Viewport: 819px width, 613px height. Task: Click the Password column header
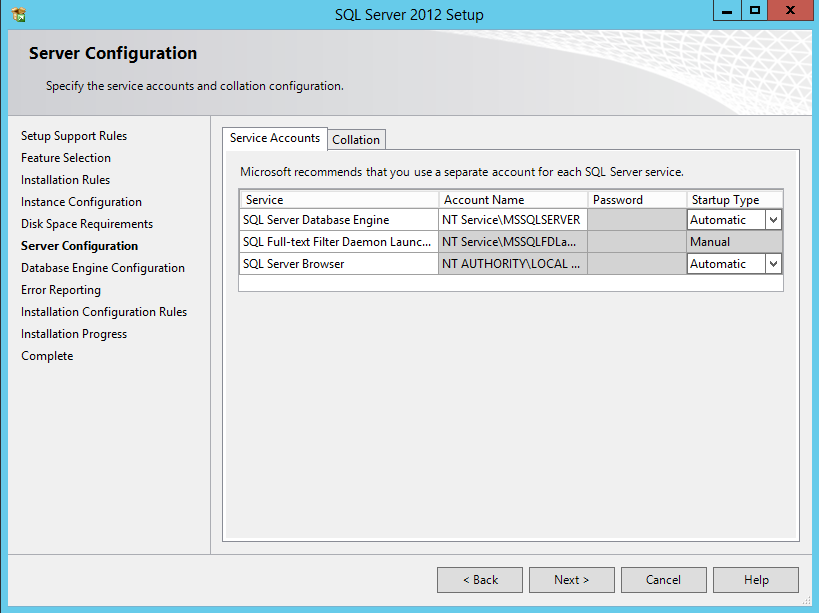click(637, 199)
